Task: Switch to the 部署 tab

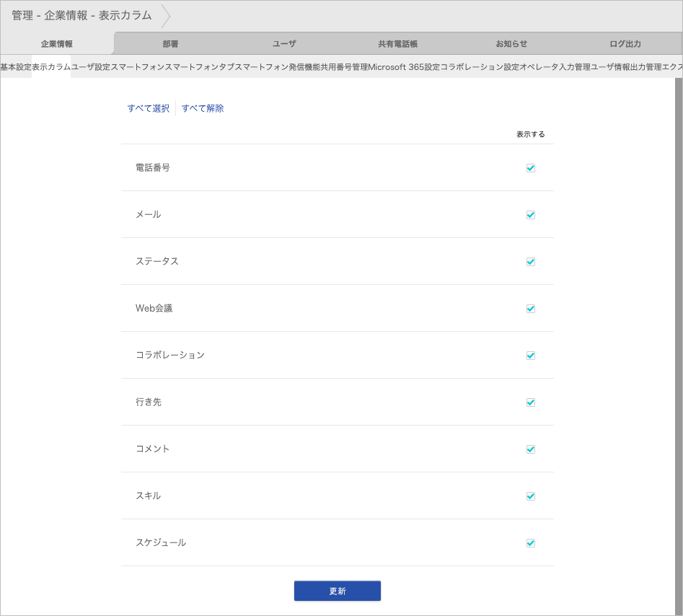Action: tap(170, 43)
